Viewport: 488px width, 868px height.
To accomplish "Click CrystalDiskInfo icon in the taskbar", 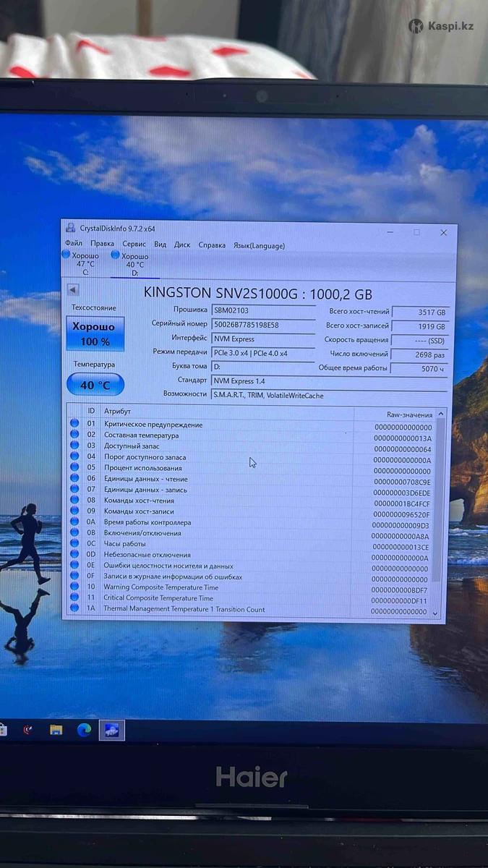I will (x=112, y=731).
